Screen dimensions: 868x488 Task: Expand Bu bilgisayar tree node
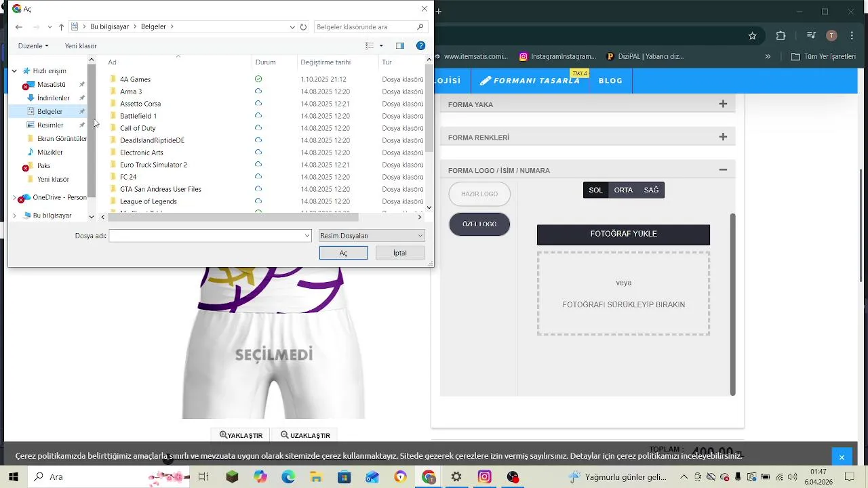pos(15,216)
